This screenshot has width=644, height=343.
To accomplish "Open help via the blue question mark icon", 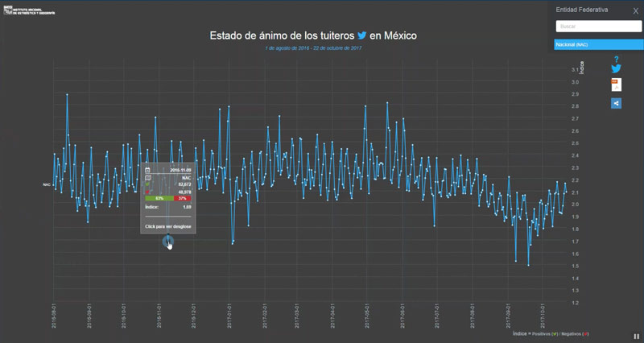I will [616, 60].
